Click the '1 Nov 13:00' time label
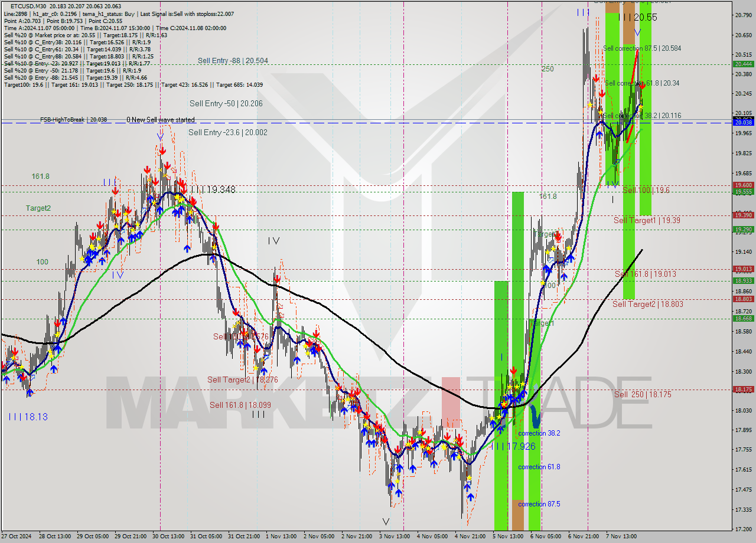This screenshot has height=543, width=756. [x=281, y=537]
